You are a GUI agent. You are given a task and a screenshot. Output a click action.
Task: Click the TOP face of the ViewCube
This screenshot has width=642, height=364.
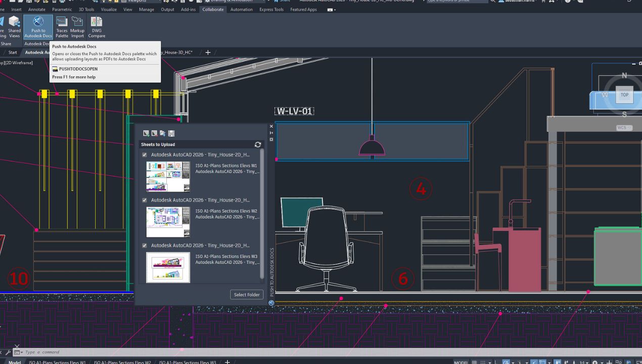click(x=624, y=95)
